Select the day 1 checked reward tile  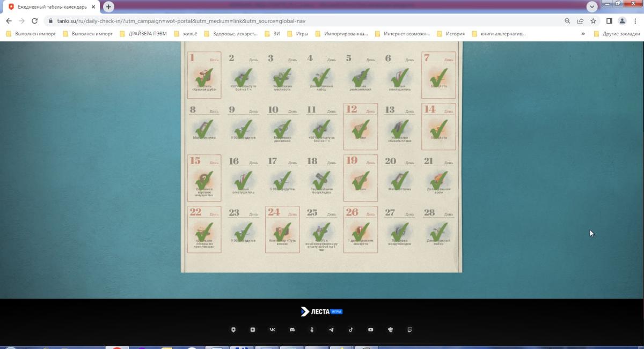pos(204,75)
